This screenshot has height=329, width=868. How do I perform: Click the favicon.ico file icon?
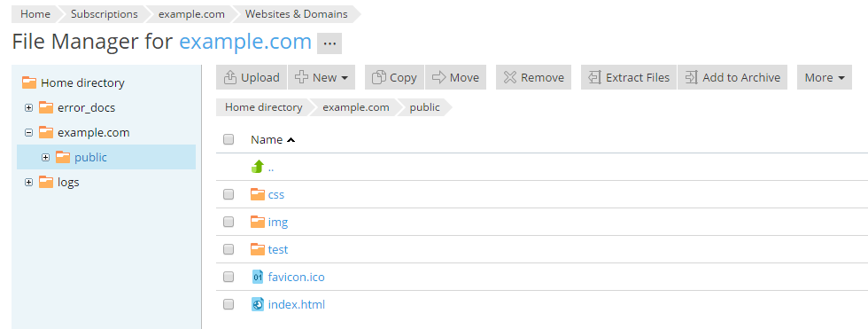258,277
